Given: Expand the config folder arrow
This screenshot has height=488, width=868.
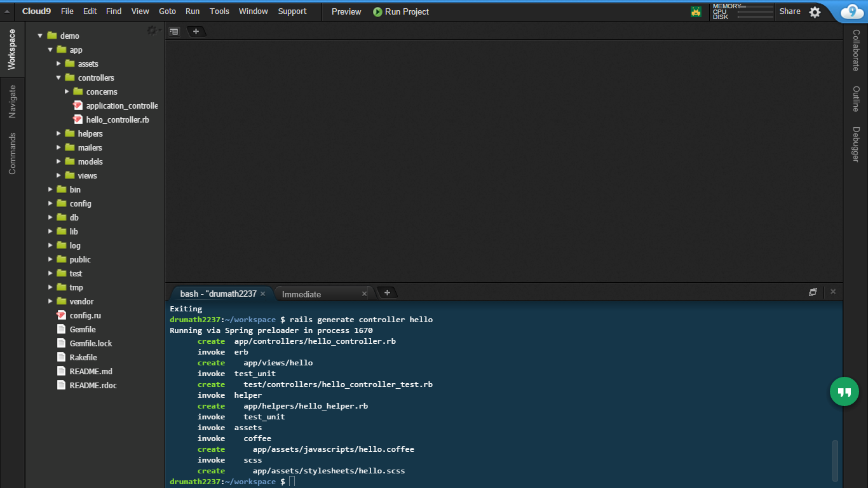Looking at the screenshot, I should coord(50,203).
